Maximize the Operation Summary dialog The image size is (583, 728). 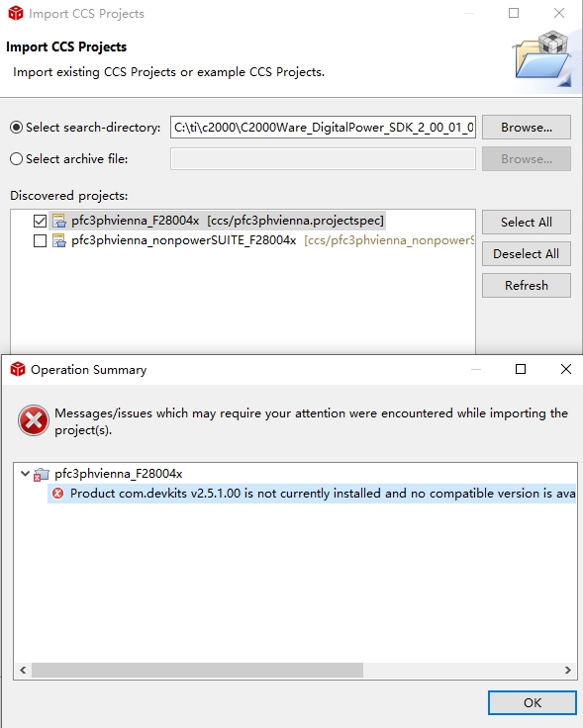coord(521,369)
